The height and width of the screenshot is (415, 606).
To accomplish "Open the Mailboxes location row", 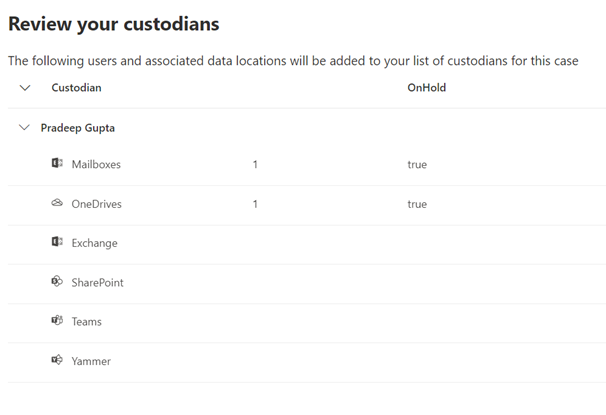I will (x=307, y=165).
